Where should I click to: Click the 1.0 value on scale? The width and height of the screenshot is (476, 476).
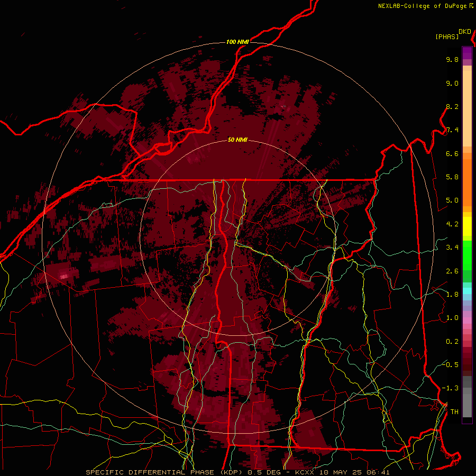tap(452, 318)
